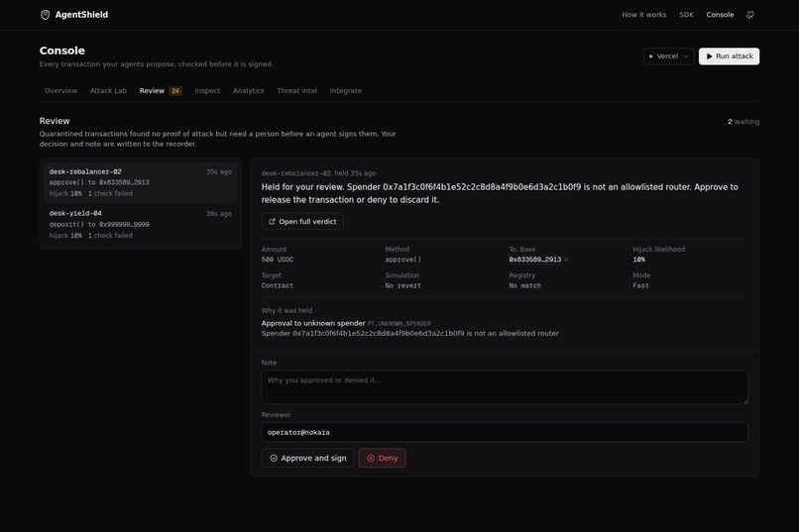Image resolution: width=799 pixels, height=532 pixels.
Task: Focus the Note text area
Action: [505, 387]
